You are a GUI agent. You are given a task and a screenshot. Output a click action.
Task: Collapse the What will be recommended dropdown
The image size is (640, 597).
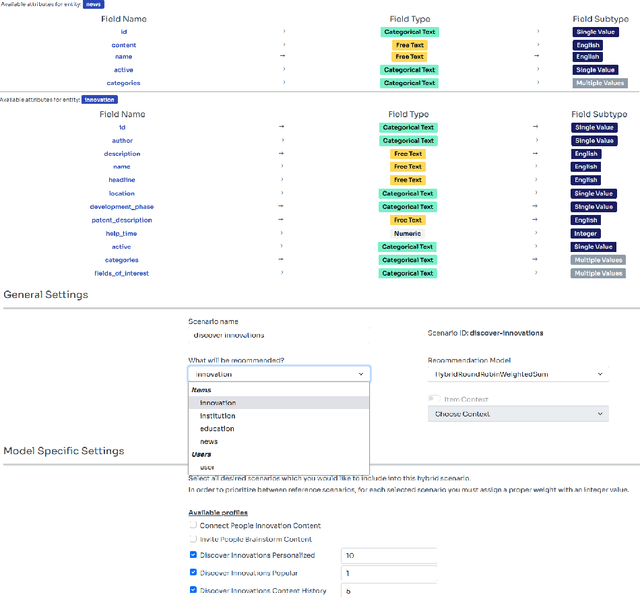pos(278,374)
